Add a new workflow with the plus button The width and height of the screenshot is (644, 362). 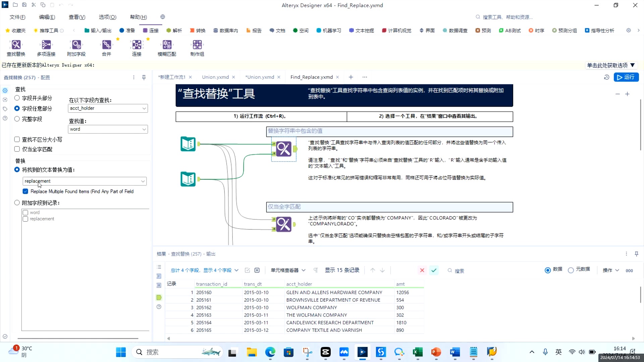tap(351, 77)
